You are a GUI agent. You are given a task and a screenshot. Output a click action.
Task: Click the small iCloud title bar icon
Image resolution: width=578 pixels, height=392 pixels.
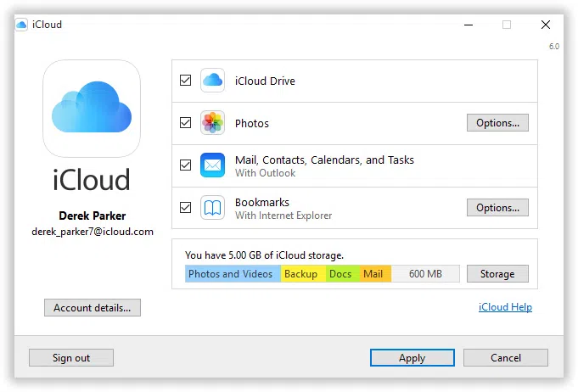point(21,25)
